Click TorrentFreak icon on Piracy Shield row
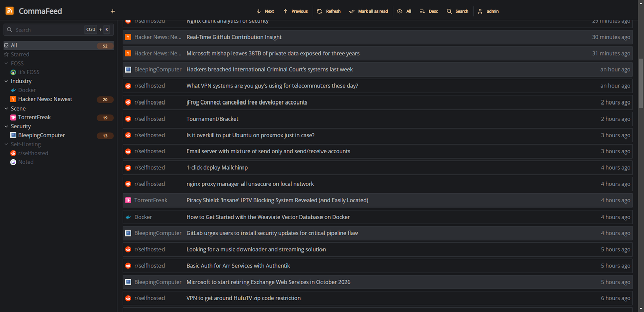 click(x=128, y=200)
